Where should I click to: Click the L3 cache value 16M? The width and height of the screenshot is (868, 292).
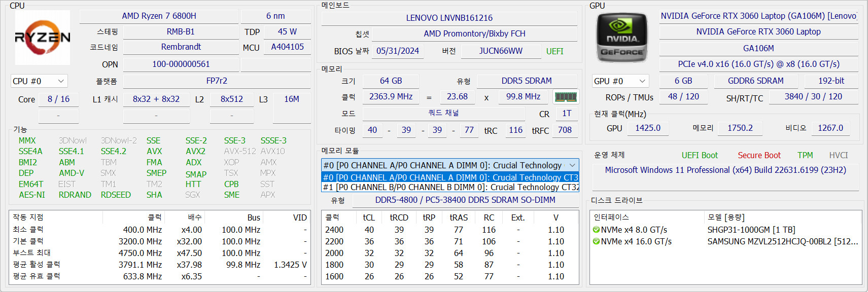coord(292,99)
